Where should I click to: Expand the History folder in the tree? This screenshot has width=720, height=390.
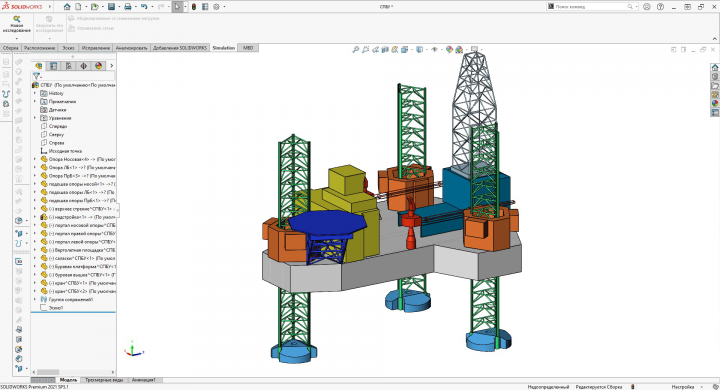point(35,93)
